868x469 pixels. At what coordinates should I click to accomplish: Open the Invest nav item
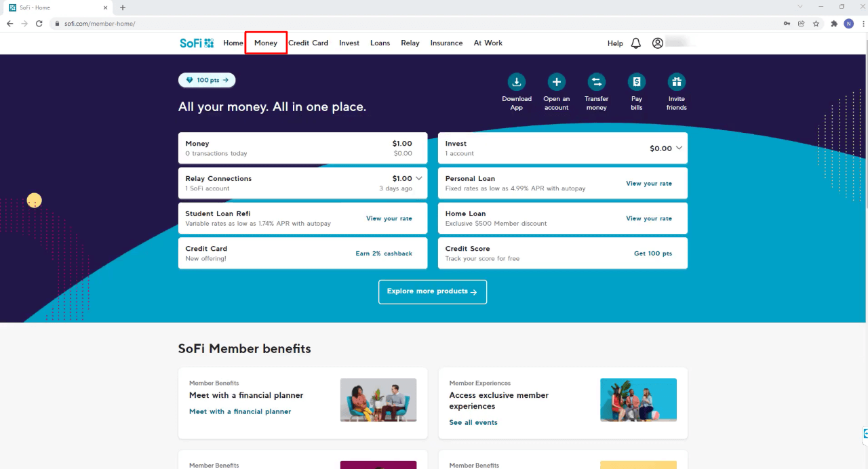click(x=349, y=43)
